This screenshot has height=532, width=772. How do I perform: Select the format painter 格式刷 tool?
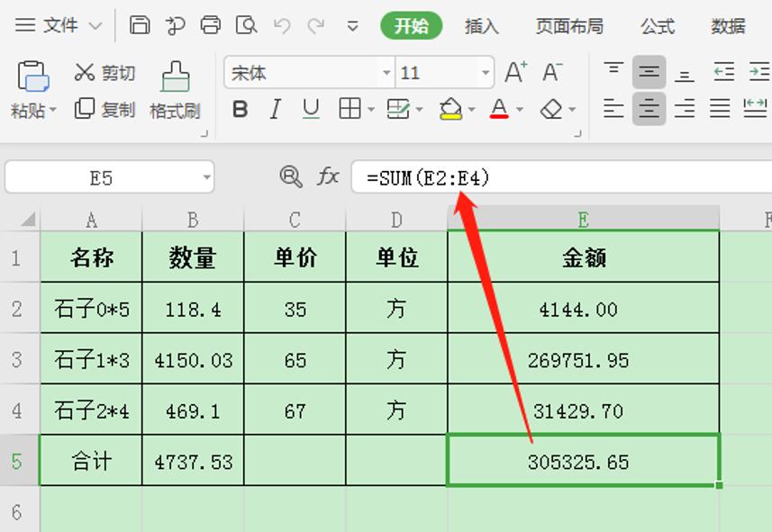pos(174,90)
